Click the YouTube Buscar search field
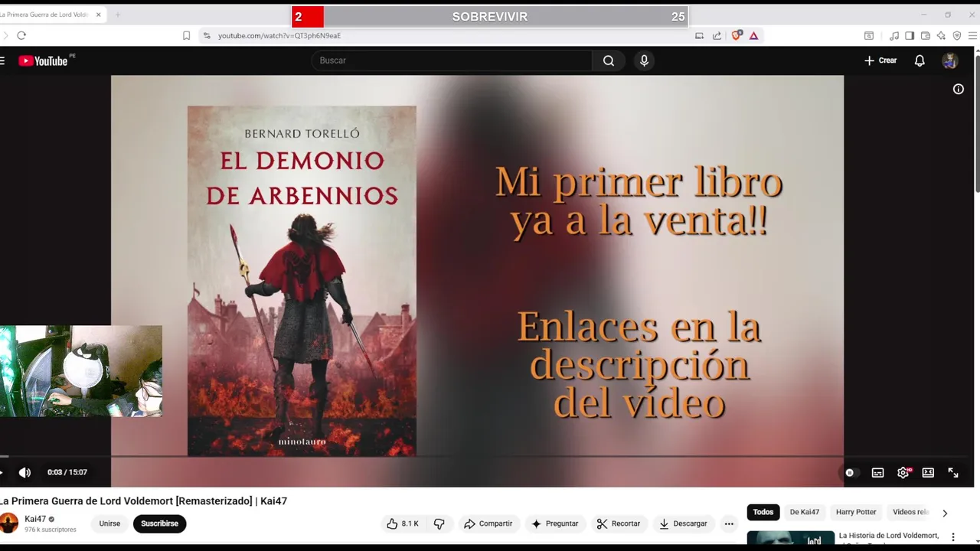 coord(452,60)
